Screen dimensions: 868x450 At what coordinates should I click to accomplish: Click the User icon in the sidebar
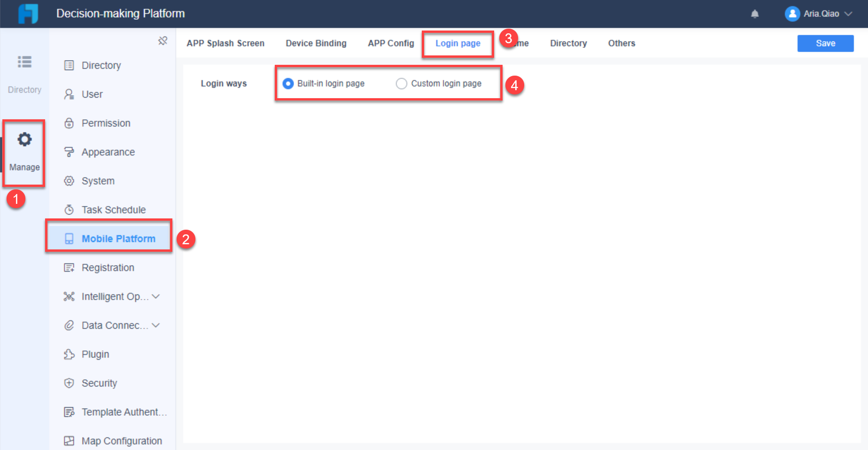69,94
